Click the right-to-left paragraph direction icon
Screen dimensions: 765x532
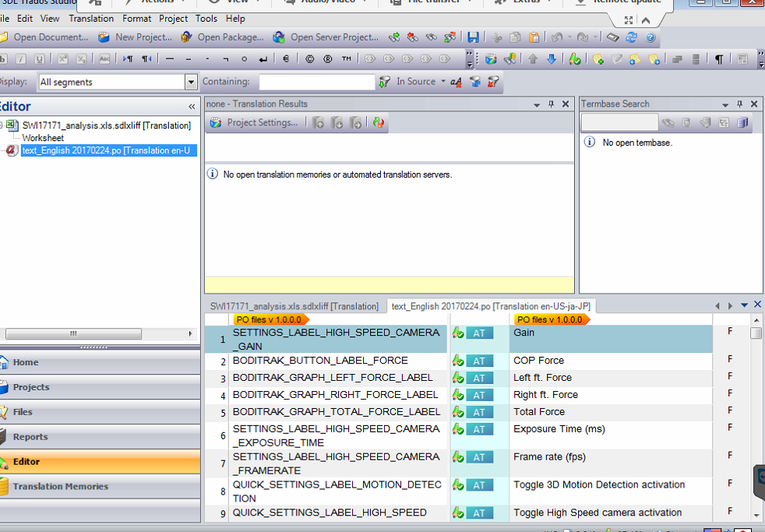pos(146,59)
